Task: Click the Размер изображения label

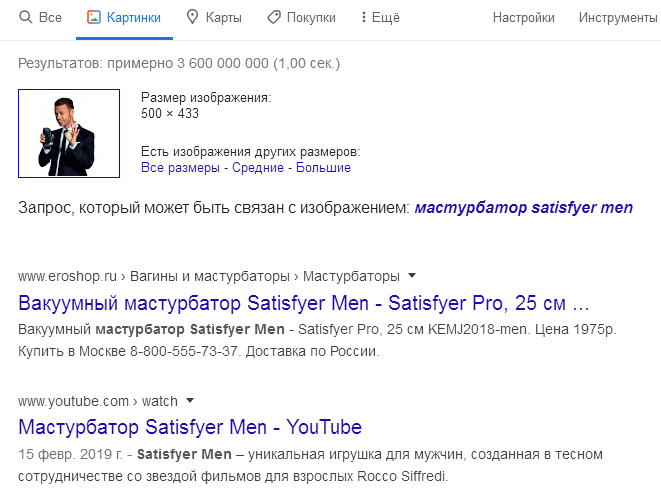Action: click(x=206, y=97)
